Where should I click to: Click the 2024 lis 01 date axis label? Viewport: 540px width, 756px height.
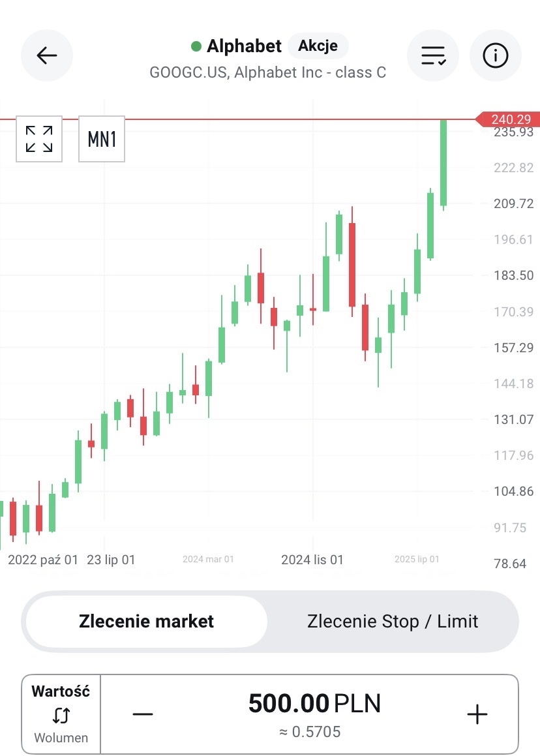click(312, 560)
